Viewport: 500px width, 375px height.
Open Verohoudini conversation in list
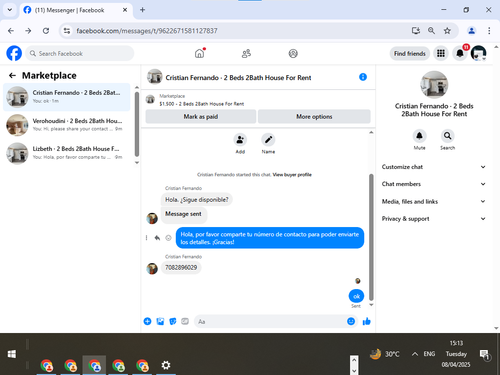click(67, 125)
